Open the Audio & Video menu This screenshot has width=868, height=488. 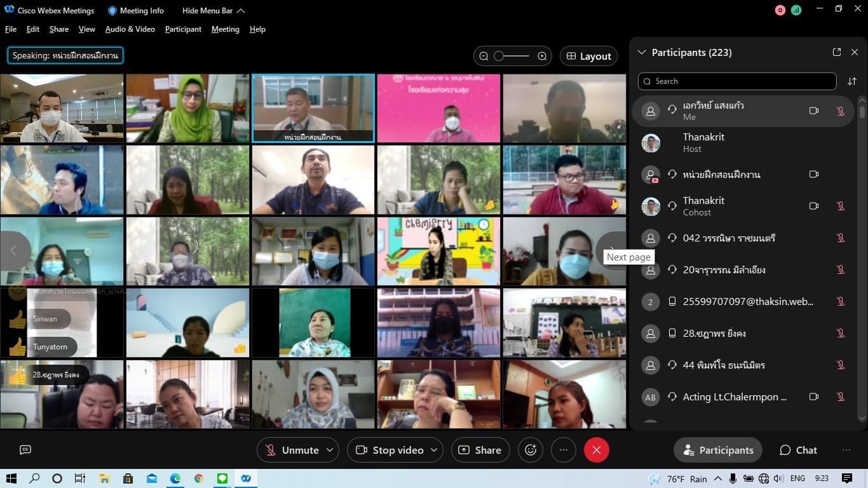click(x=130, y=29)
